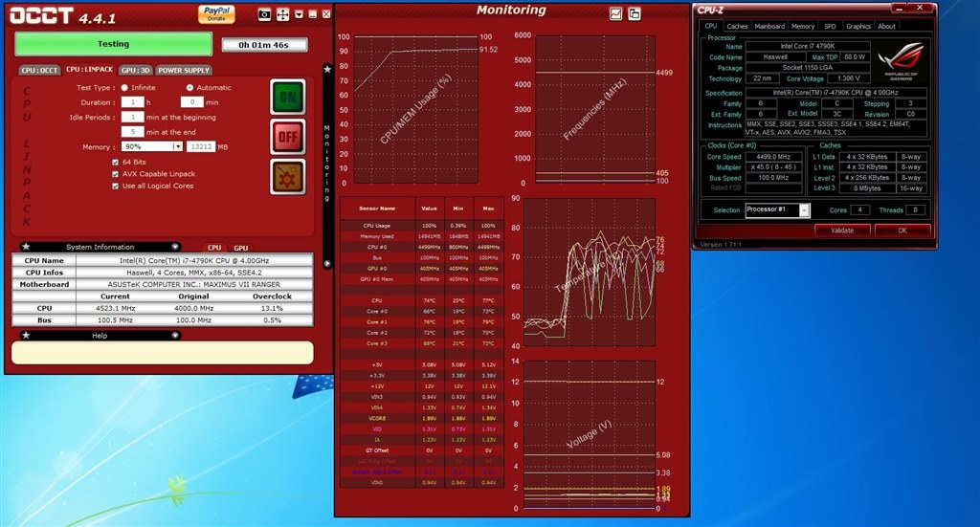The width and height of the screenshot is (980, 527).
Task: Start the test with the green ON button
Action: (287, 97)
